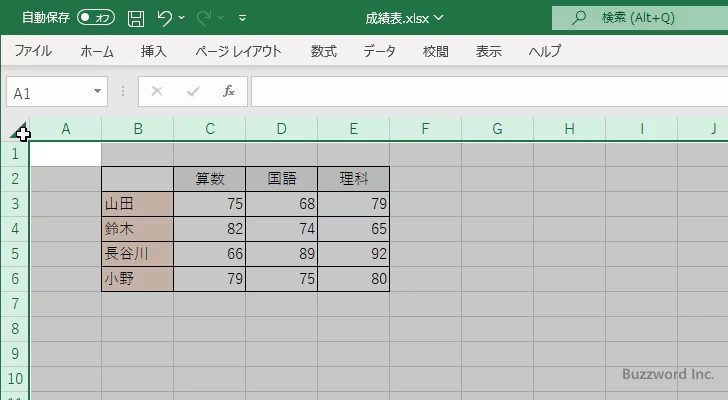Expand the Customize Quick Access Toolbar menu
The height and width of the screenshot is (400, 728).
pos(243,18)
